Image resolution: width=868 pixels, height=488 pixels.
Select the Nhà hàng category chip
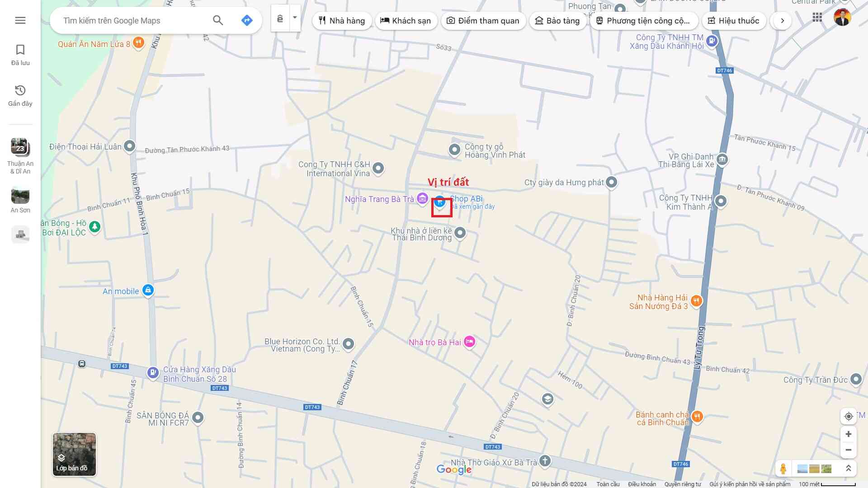click(342, 21)
